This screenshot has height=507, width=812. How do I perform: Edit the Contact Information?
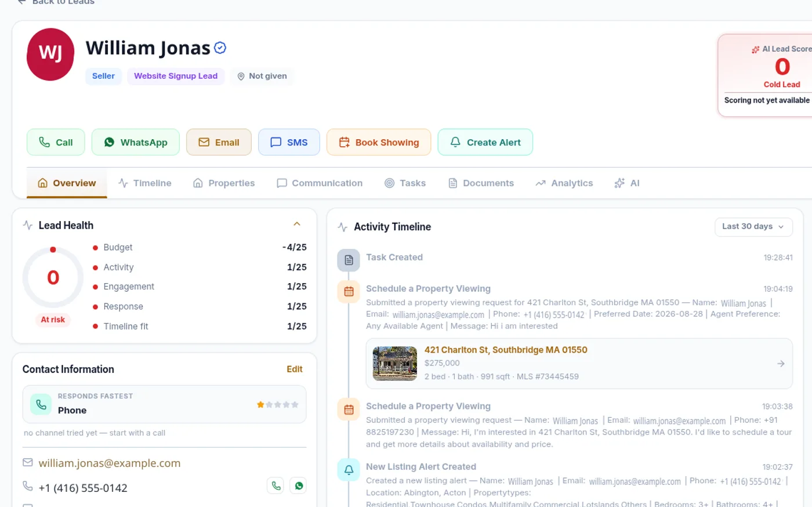pos(295,370)
